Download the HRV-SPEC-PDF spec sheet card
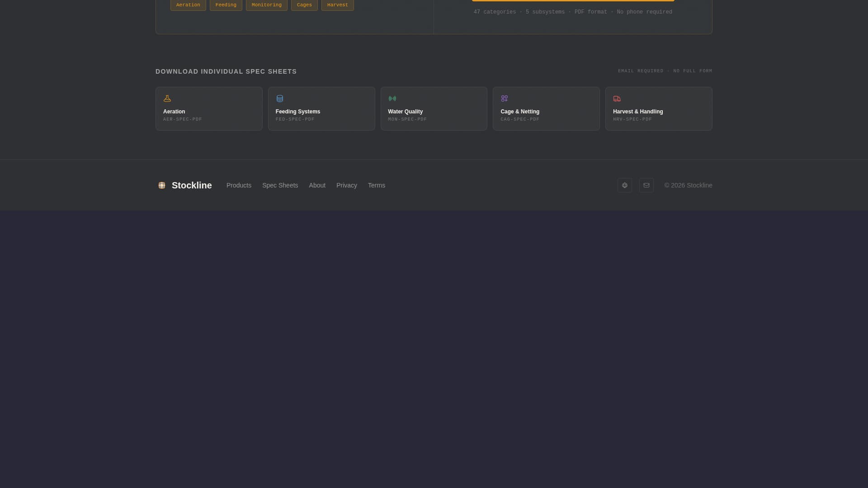The height and width of the screenshot is (488, 868). coord(658,108)
